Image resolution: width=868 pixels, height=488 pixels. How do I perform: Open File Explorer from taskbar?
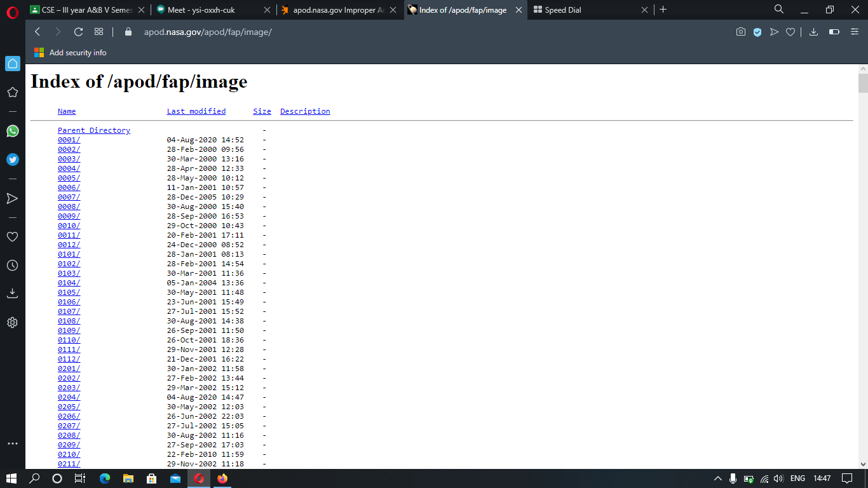128,478
